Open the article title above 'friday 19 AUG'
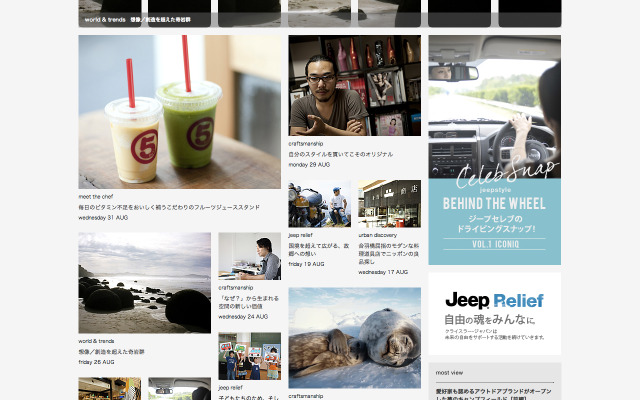The image size is (640, 400). [319, 250]
